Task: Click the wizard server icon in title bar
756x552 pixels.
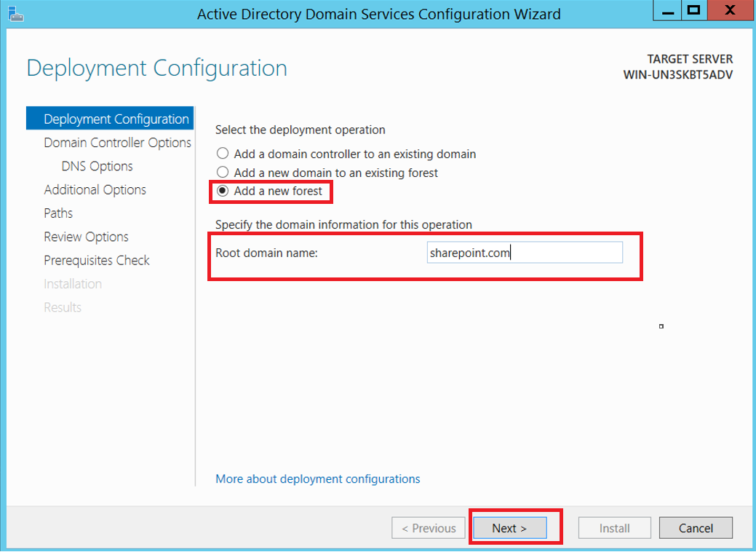Action: 16,14
